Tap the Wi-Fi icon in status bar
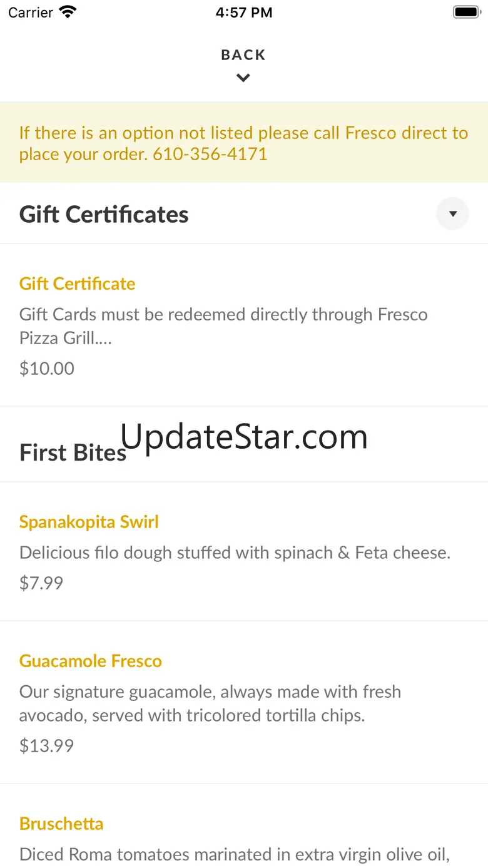 pos(68,13)
